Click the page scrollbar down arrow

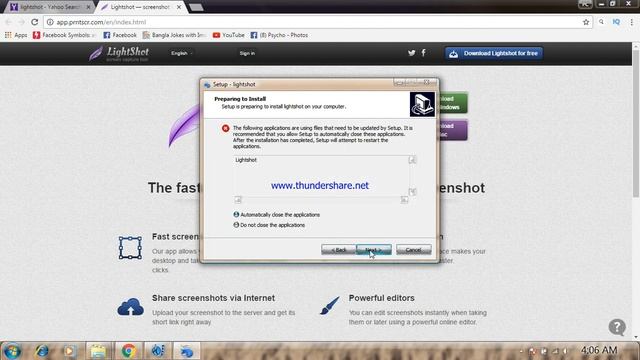(636, 337)
